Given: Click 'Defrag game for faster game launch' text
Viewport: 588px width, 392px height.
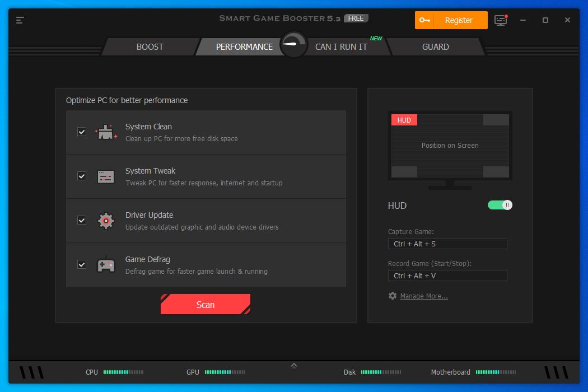Looking at the screenshot, I should [x=197, y=272].
